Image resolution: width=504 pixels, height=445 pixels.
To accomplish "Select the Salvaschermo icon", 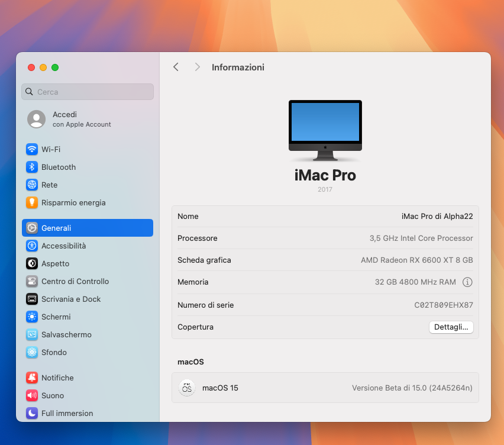I will click(x=32, y=334).
